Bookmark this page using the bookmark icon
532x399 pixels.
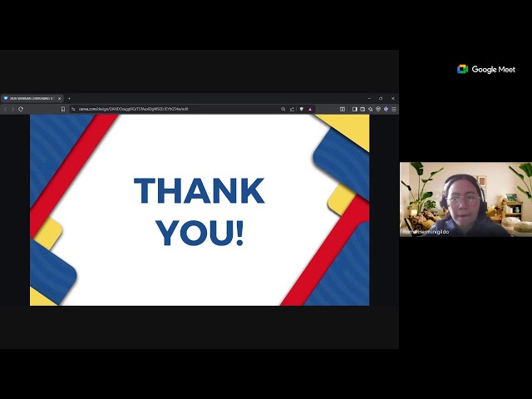pos(63,109)
